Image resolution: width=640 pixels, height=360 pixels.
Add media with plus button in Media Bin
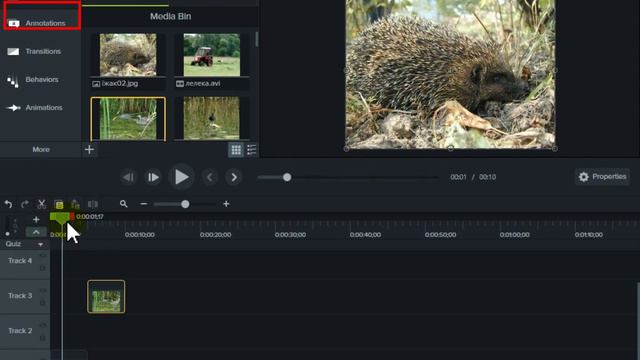[89, 149]
